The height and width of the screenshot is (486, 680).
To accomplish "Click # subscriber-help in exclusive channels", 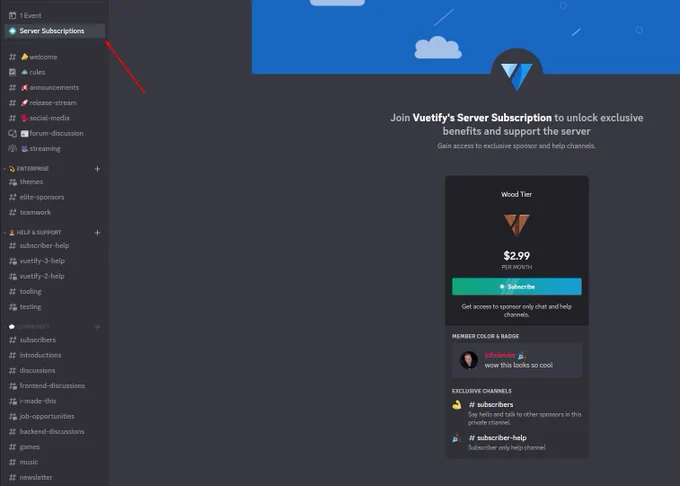I will 497,438.
